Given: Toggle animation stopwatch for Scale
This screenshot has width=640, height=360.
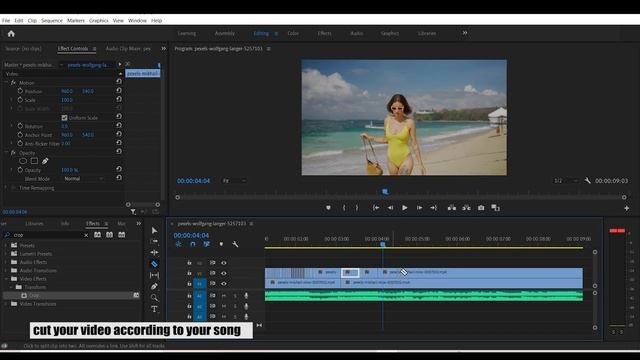Looking at the screenshot, I should [x=20, y=100].
